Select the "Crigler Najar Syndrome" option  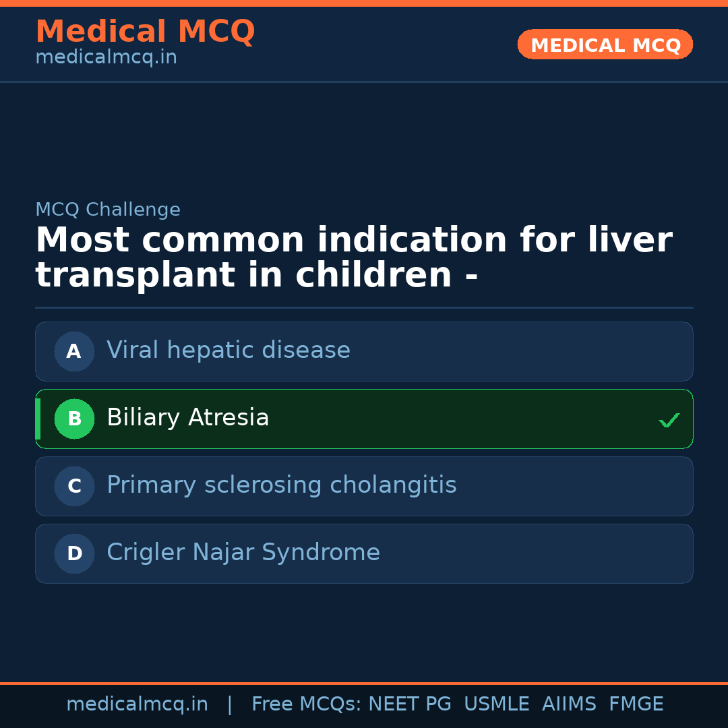point(243,553)
